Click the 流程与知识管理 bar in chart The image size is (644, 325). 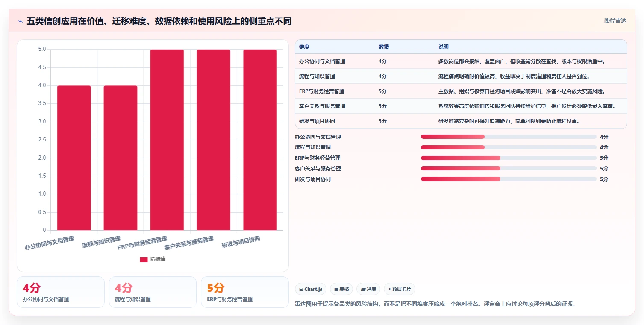click(x=121, y=158)
